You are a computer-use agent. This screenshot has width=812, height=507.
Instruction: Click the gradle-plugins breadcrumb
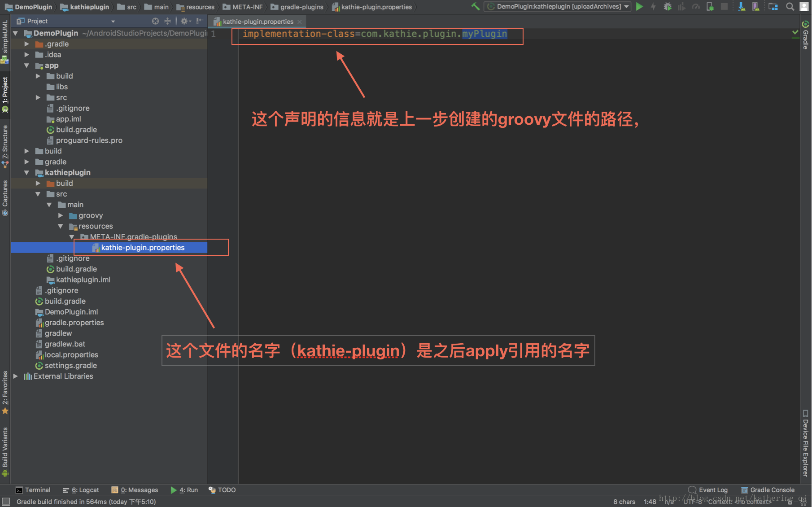(x=297, y=7)
